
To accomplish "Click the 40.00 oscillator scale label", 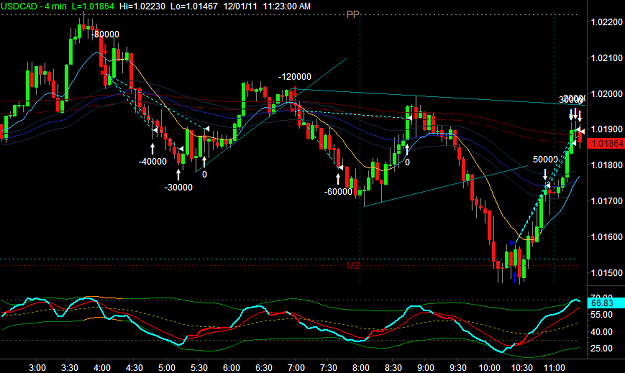I will tap(602, 332).
